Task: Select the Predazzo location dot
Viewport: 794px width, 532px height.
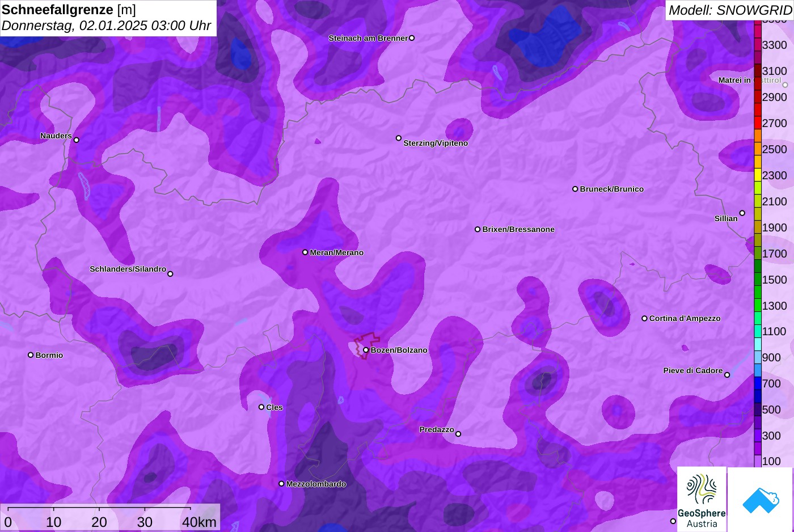Action: [458, 434]
